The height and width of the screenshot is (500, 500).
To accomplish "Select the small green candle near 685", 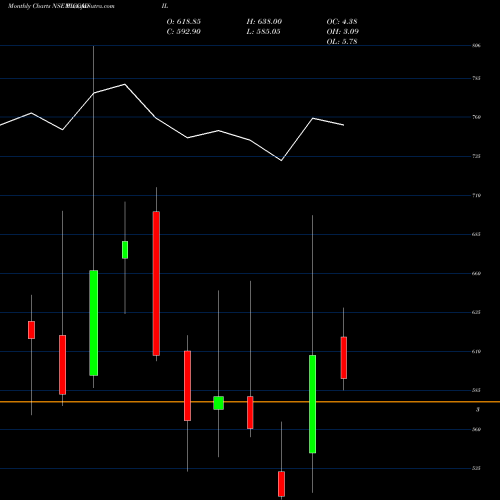I will [125, 250].
